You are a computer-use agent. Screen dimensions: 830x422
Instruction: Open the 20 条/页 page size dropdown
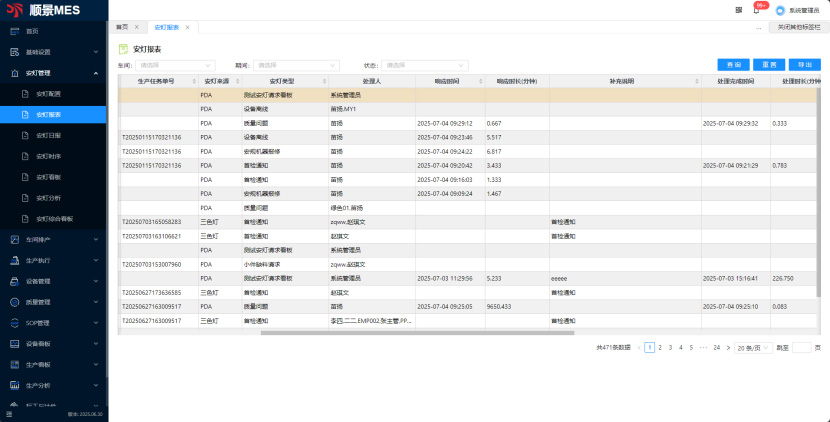pyautogui.click(x=752, y=347)
